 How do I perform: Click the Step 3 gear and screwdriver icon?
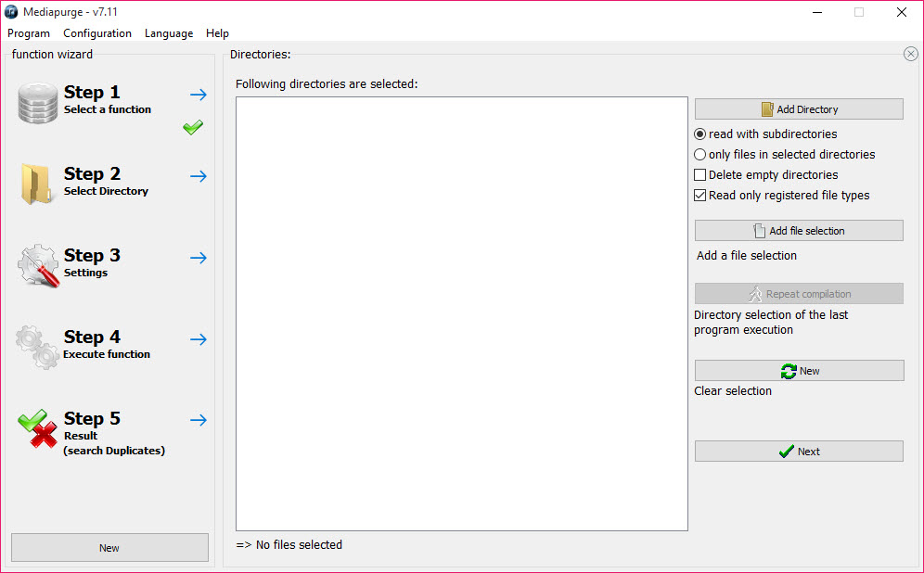coord(38,265)
